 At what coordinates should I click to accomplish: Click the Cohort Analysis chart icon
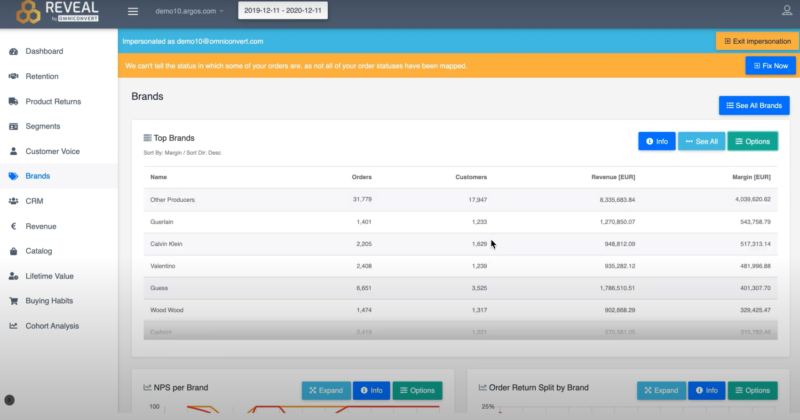coord(13,326)
